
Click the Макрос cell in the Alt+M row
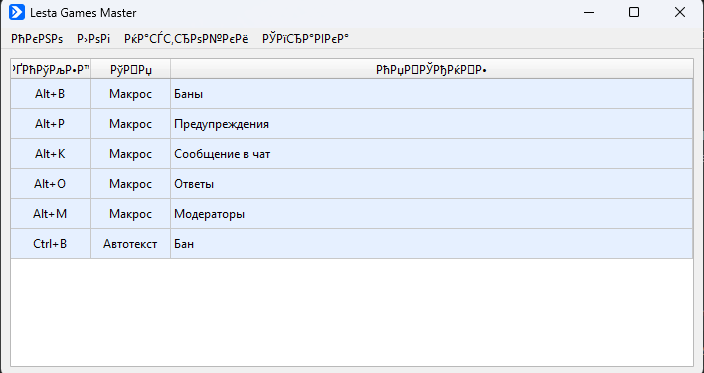[x=131, y=214]
